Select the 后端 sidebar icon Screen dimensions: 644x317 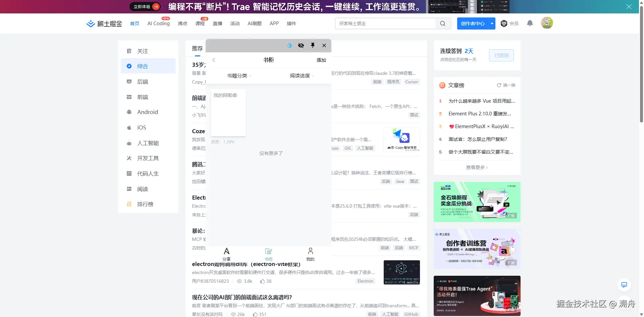(129, 82)
